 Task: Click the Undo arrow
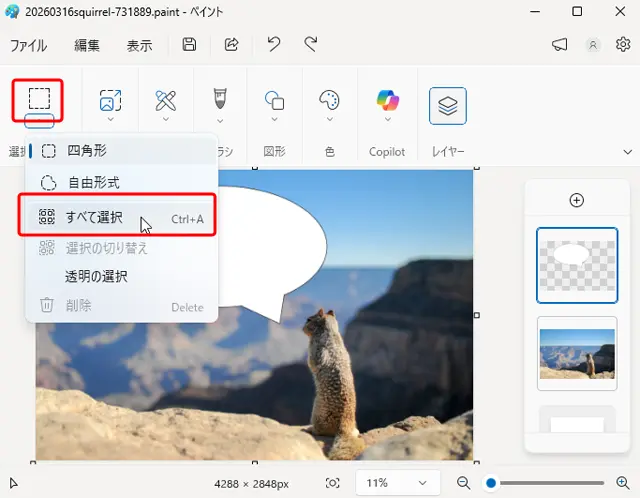(x=273, y=45)
